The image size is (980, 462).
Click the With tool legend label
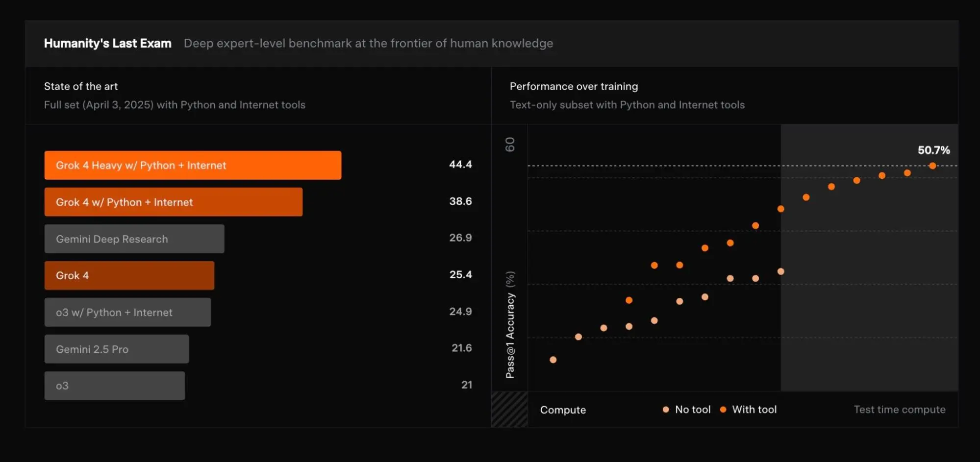(754, 410)
